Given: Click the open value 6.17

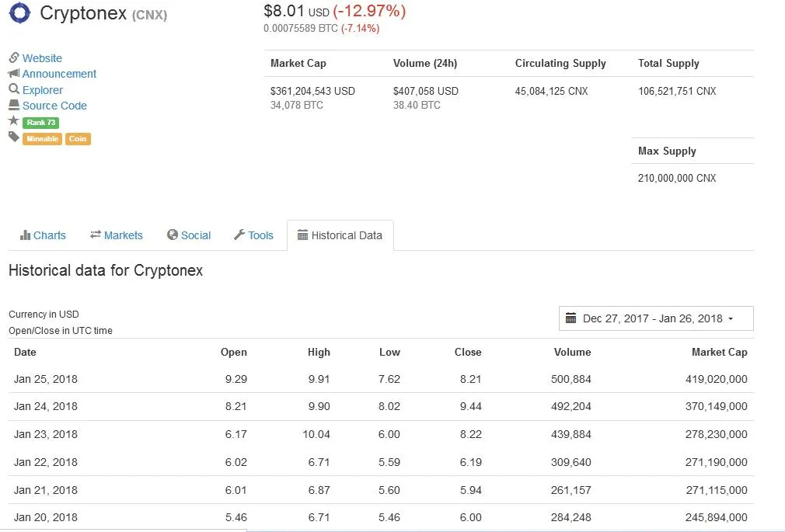Looking at the screenshot, I should coord(235,434).
